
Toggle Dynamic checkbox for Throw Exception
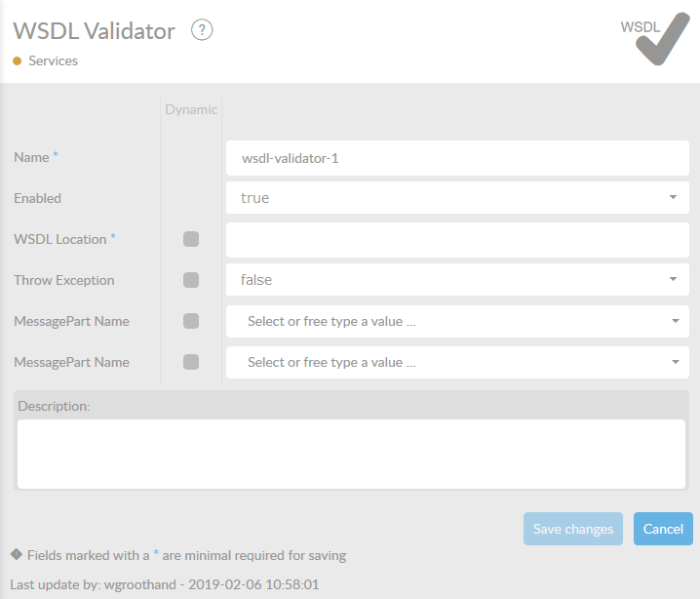click(191, 280)
